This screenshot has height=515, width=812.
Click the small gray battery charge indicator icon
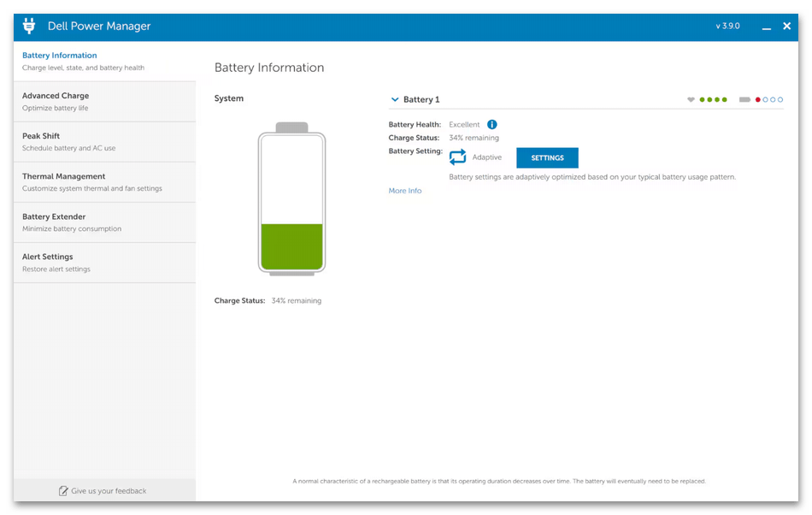click(744, 99)
